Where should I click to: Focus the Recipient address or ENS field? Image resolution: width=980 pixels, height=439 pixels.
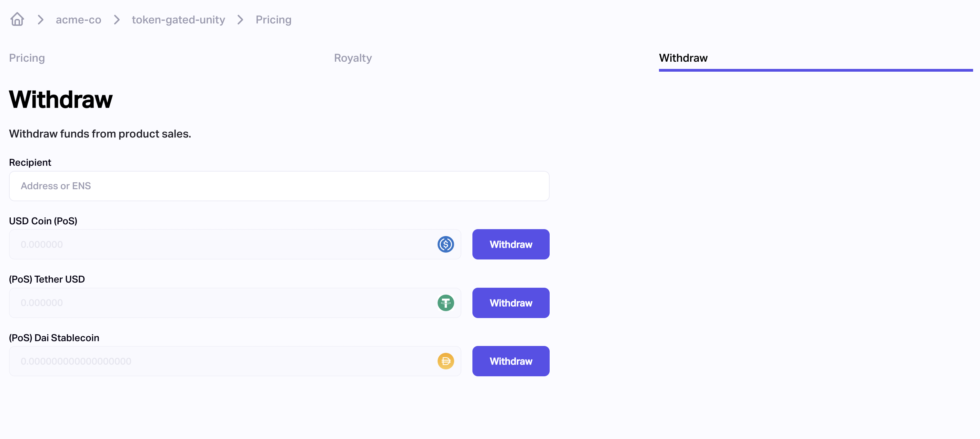coord(279,186)
